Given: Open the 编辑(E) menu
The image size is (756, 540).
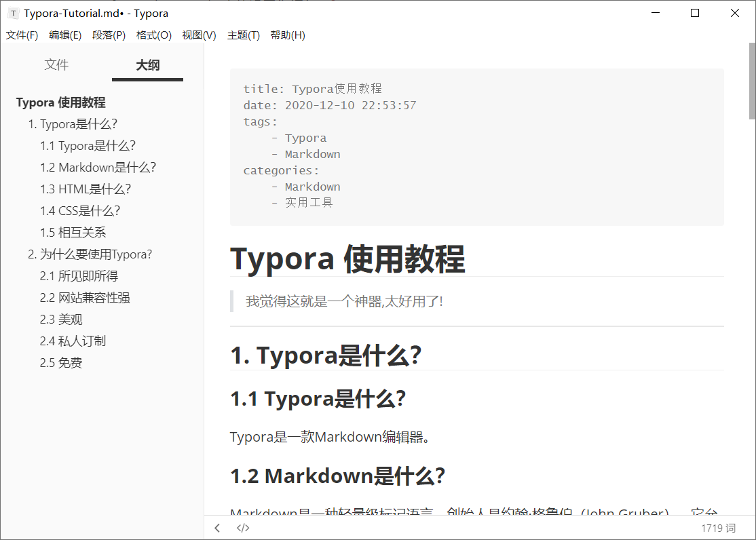Looking at the screenshot, I should click(65, 35).
